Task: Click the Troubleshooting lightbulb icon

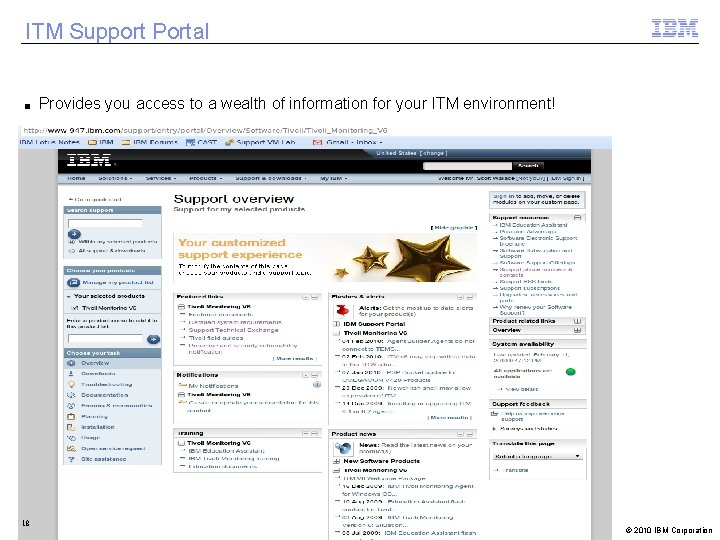Action: click(71, 384)
